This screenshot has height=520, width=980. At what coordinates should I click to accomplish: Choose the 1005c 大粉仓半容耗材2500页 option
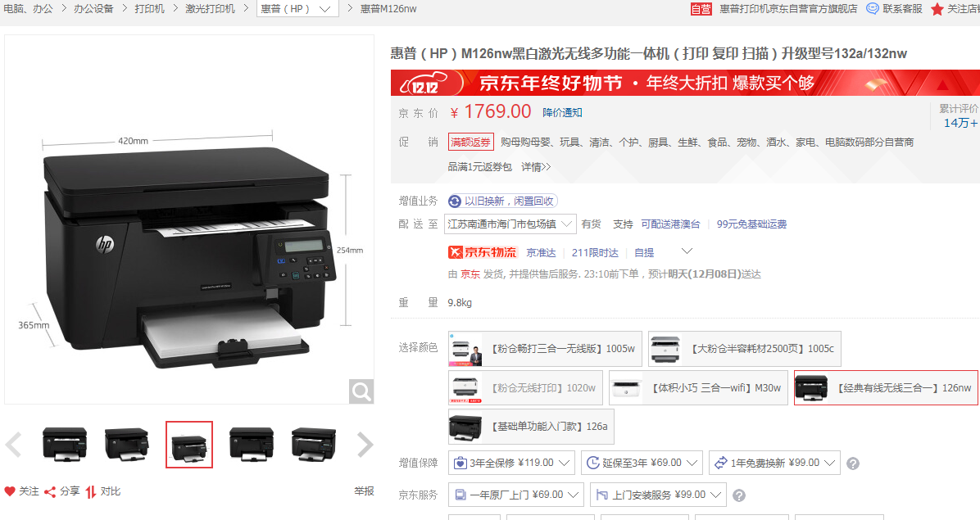pos(744,349)
